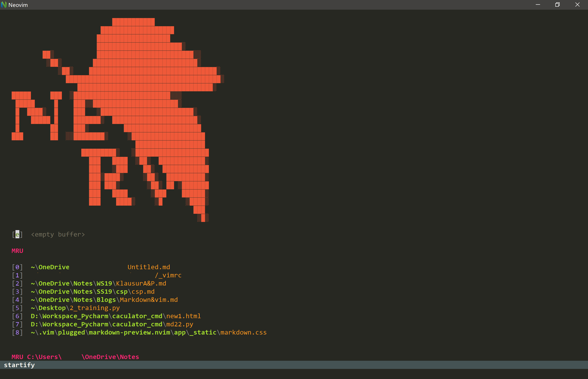Open markdown.css from markdown-preview.nvim
The image size is (588, 379).
coord(243,333)
